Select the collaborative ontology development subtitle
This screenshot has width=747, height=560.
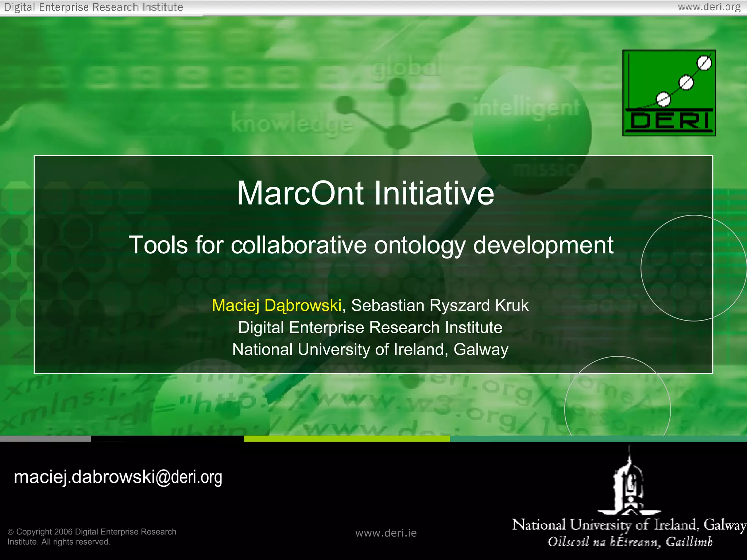[371, 245]
